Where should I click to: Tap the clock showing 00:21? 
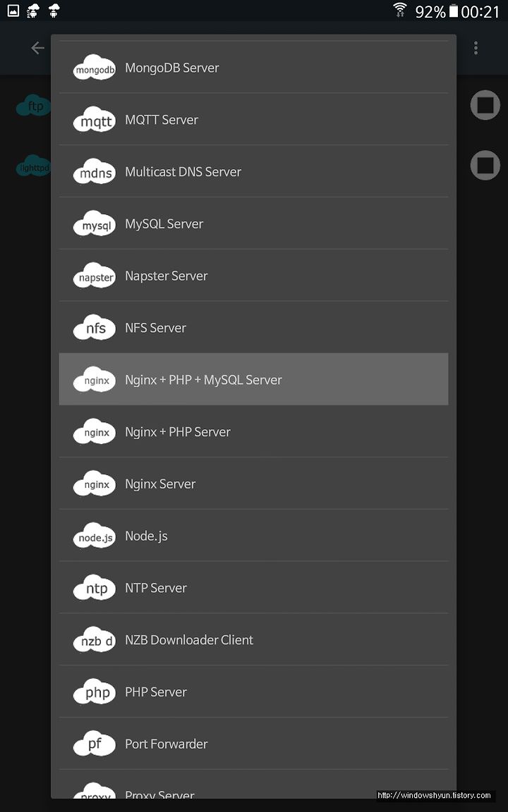tap(480, 11)
